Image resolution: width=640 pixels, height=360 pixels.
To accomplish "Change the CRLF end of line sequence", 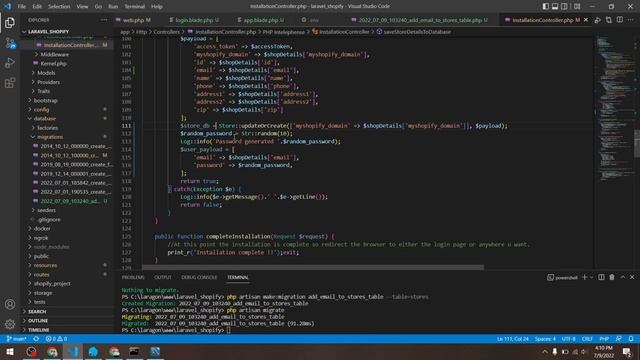I will (587, 339).
